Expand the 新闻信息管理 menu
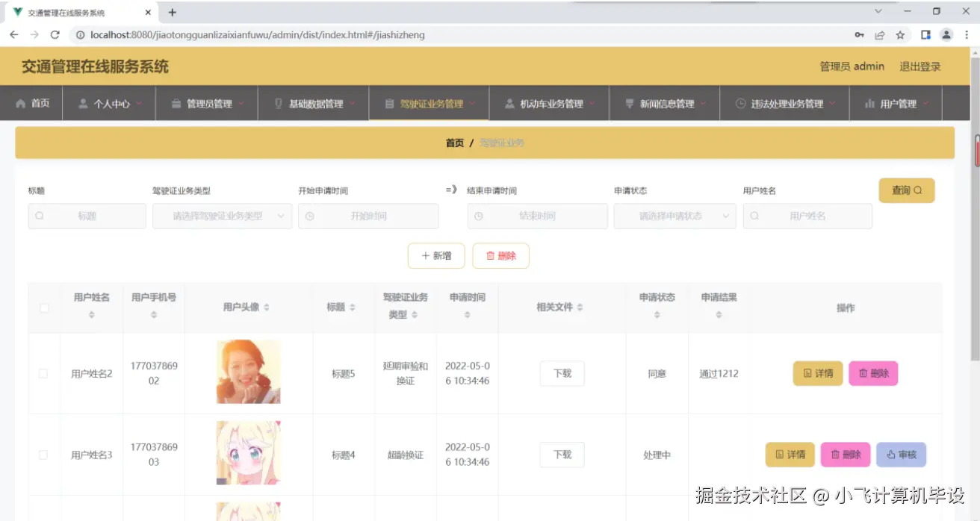Image resolution: width=980 pixels, height=521 pixels. coord(665,104)
